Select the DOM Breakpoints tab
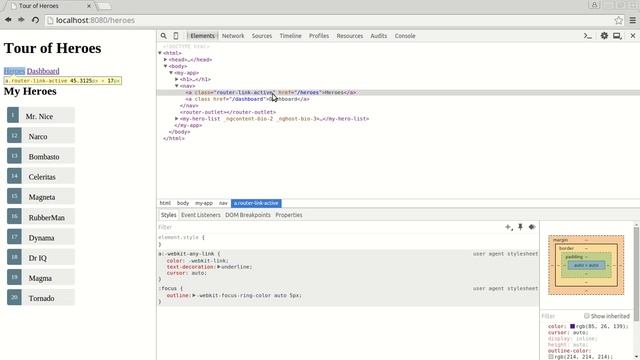Viewport: 640px width, 360px height. (248, 215)
